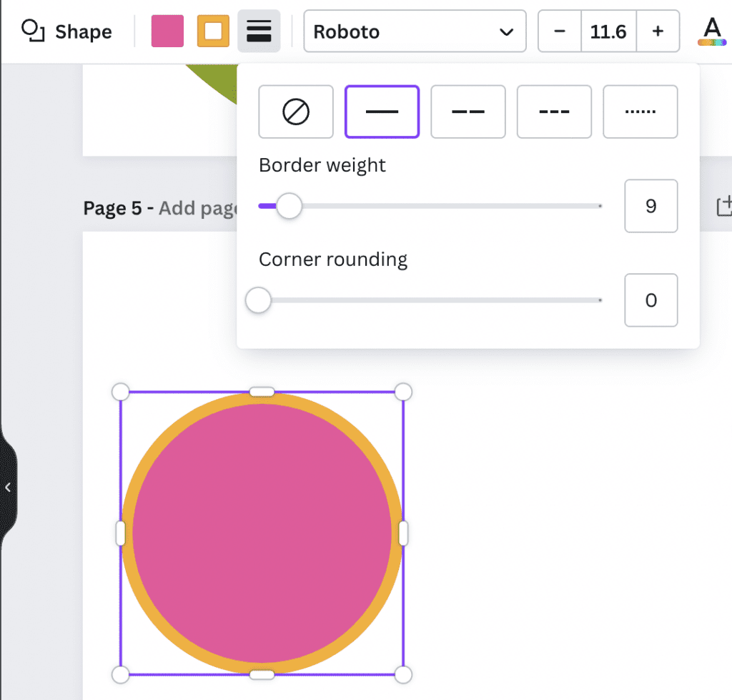732x700 pixels.
Task: Open the orange border color swatch
Action: [213, 31]
